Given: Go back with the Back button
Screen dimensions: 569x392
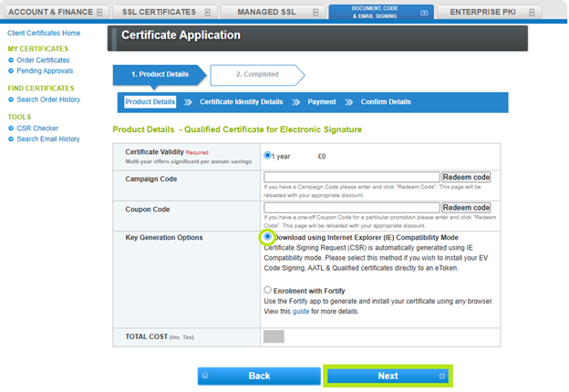Looking at the screenshot, I should pos(259,376).
